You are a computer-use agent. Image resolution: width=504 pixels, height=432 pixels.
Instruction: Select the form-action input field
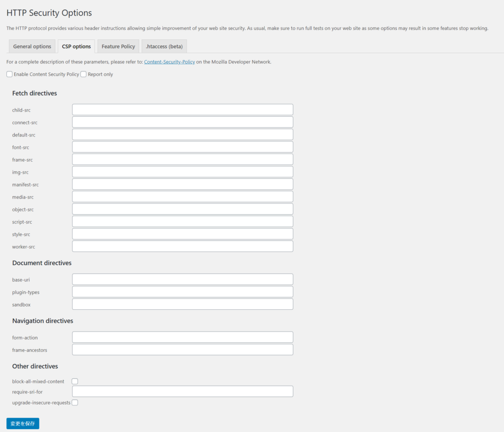(x=182, y=337)
